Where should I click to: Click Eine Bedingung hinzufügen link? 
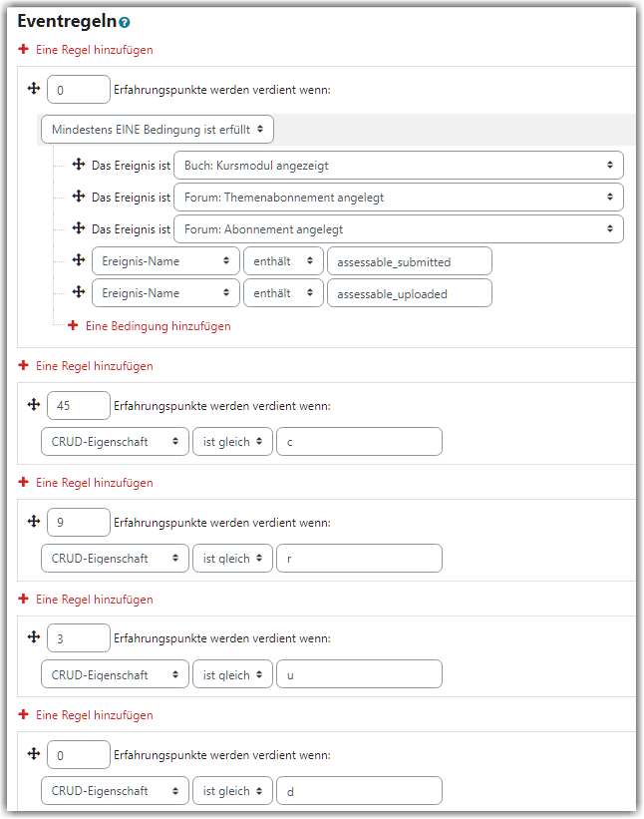click(x=159, y=326)
